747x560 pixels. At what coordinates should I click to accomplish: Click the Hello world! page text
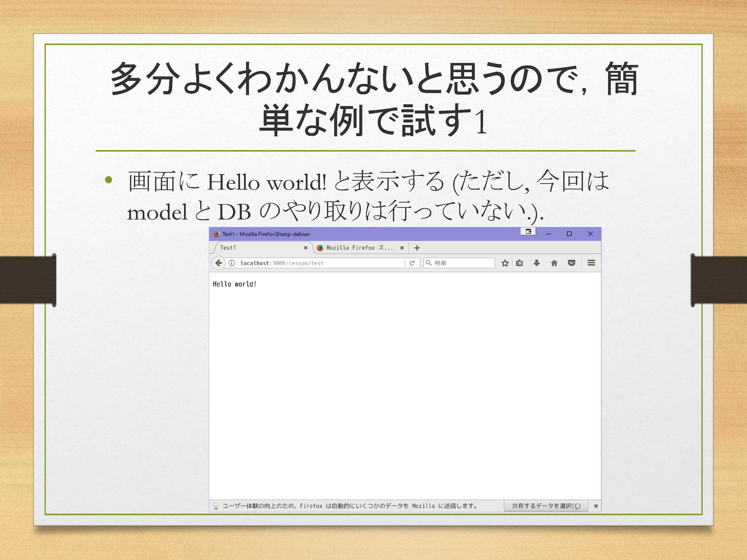pos(235,284)
